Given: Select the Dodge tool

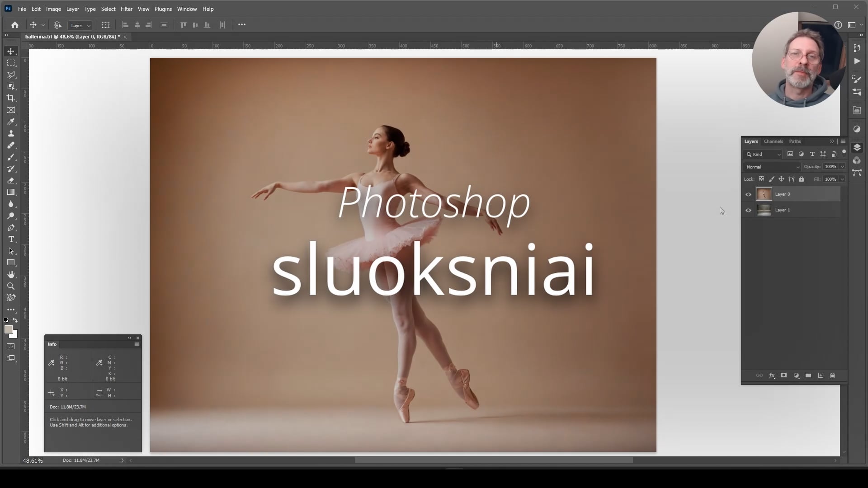Looking at the screenshot, I should tap(11, 216).
